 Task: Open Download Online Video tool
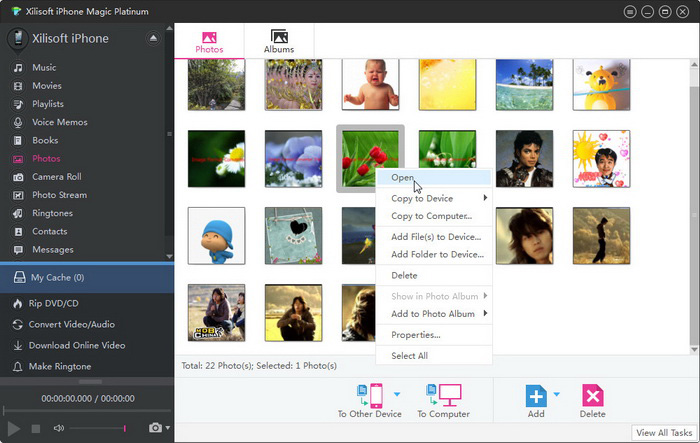point(78,345)
